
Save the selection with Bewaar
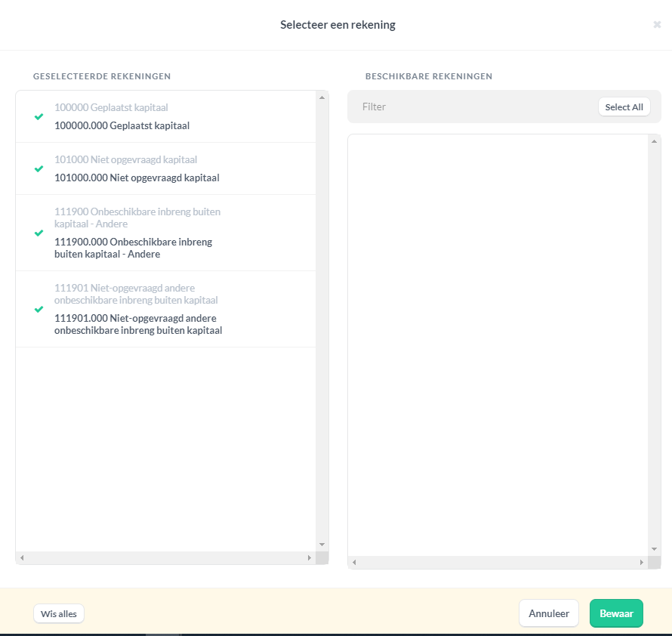click(616, 613)
